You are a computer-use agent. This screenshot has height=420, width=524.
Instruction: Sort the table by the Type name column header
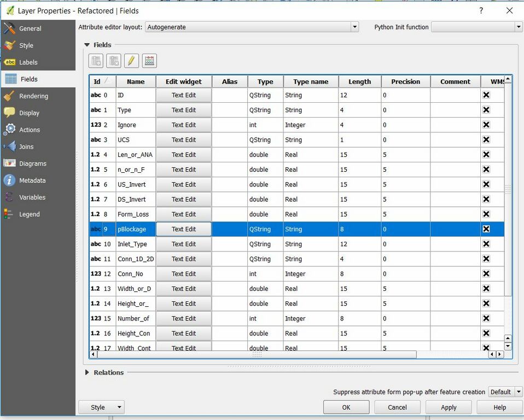310,81
